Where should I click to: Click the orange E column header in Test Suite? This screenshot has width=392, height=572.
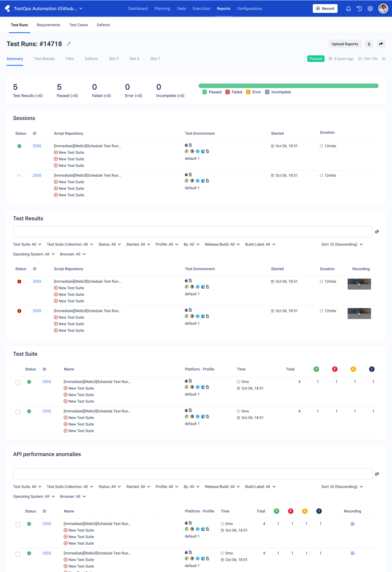[x=353, y=369]
